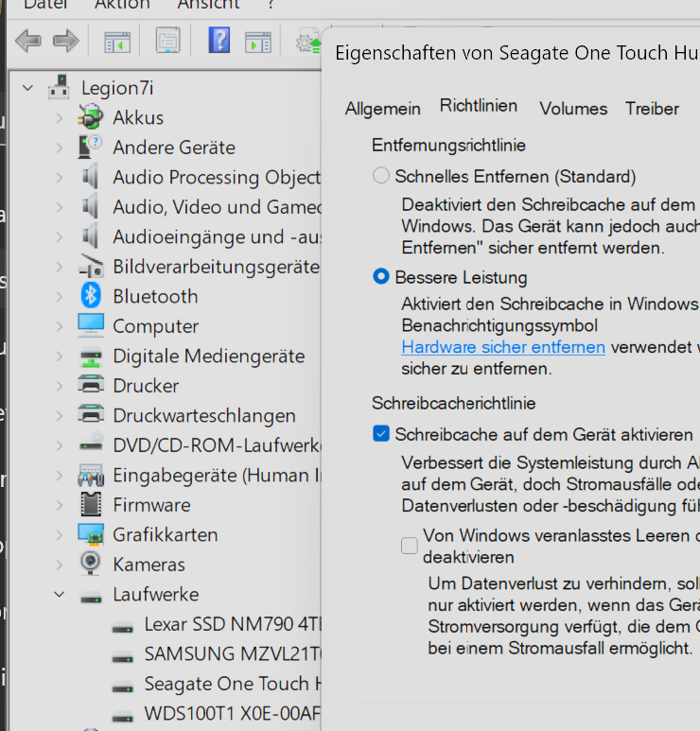Select the Richtlinien tab

(479, 106)
